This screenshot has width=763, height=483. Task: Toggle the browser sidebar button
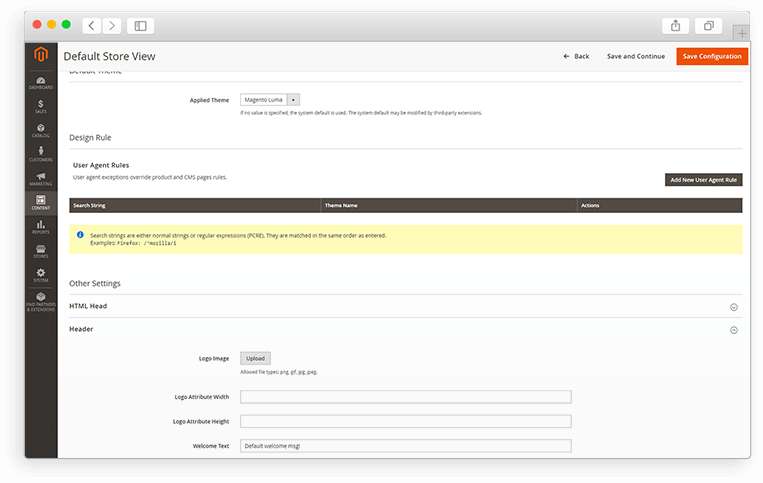[141, 26]
